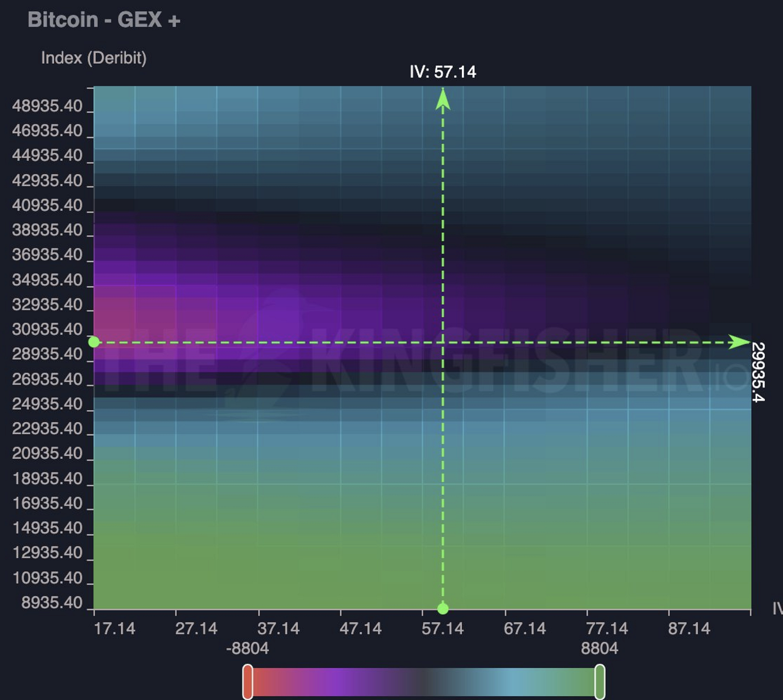Click the 48935.40 price axis label
The image size is (783, 700).
pos(48,106)
